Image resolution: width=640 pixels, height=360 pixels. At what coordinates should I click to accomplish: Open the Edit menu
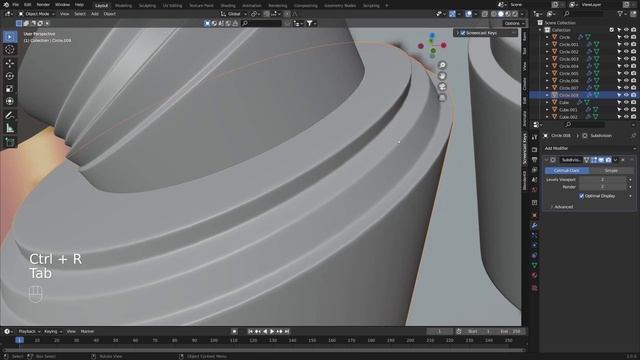[x=27, y=5]
